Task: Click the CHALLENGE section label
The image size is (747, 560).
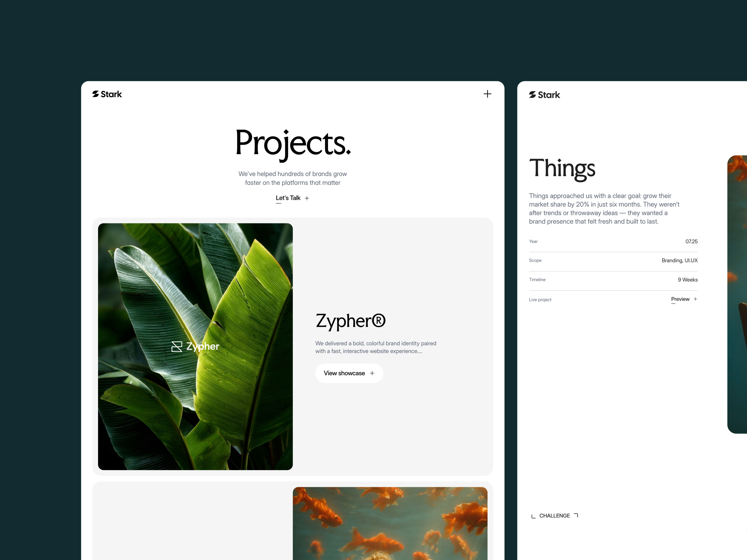Action: click(x=555, y=516)
